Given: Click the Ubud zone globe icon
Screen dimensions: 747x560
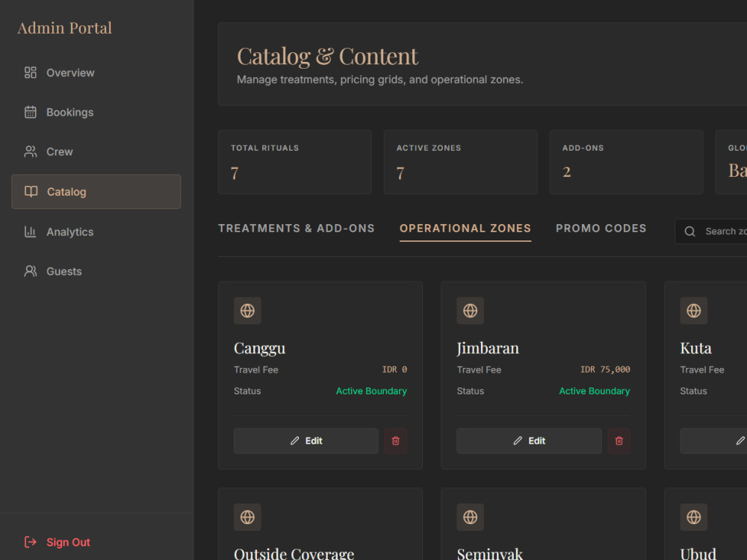Looking at the screenshot, I should coord(694,517).
